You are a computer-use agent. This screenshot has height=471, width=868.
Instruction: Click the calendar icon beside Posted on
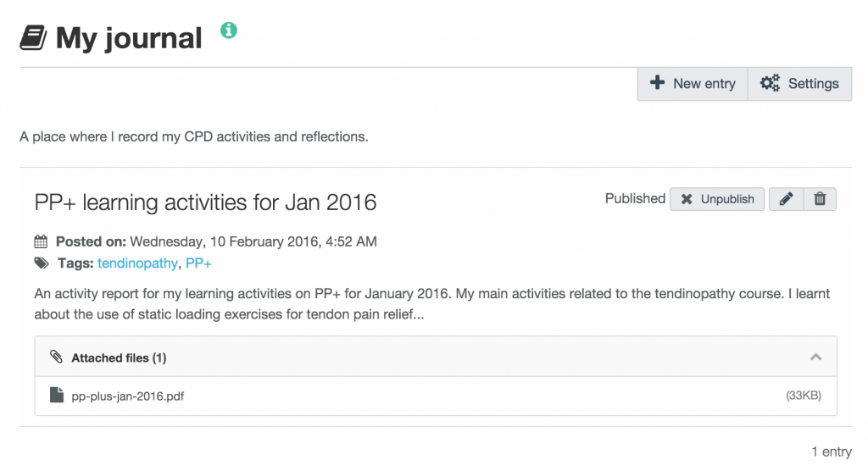point(41,241)
